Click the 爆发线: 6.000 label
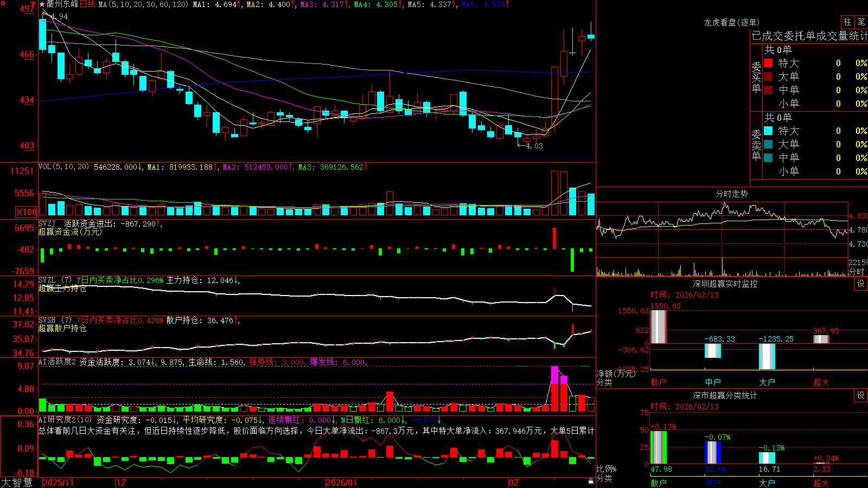 pos(337,362)
